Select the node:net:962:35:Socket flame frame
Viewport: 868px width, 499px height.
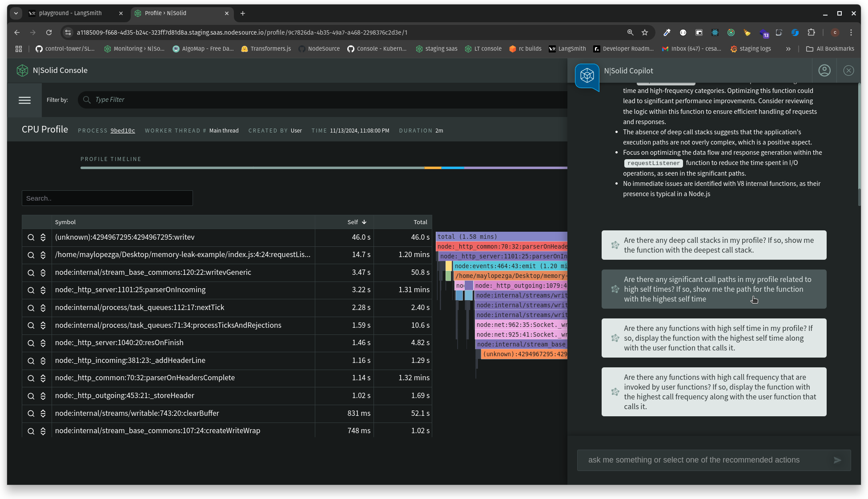click(521, 325)
